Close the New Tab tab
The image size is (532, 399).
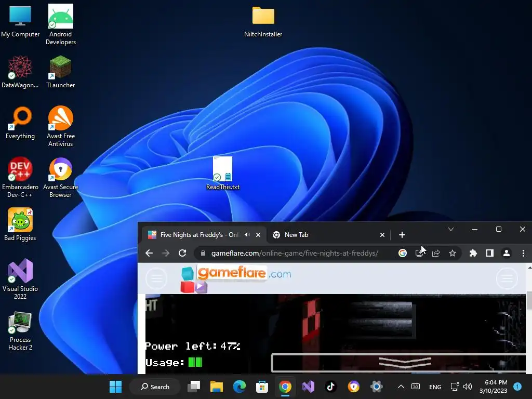(x=382, y=235)
